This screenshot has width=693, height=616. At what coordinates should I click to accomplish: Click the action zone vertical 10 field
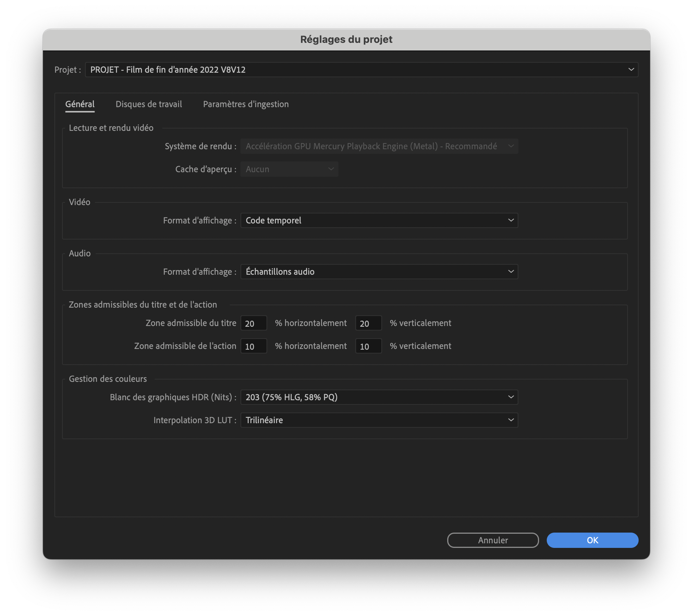coord(368,346)
